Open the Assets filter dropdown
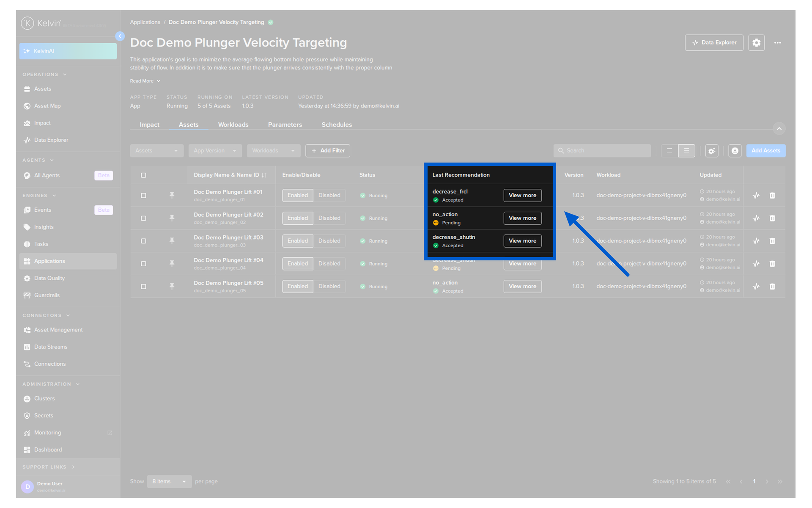This screenshot has width=812, height=508. 156,151
